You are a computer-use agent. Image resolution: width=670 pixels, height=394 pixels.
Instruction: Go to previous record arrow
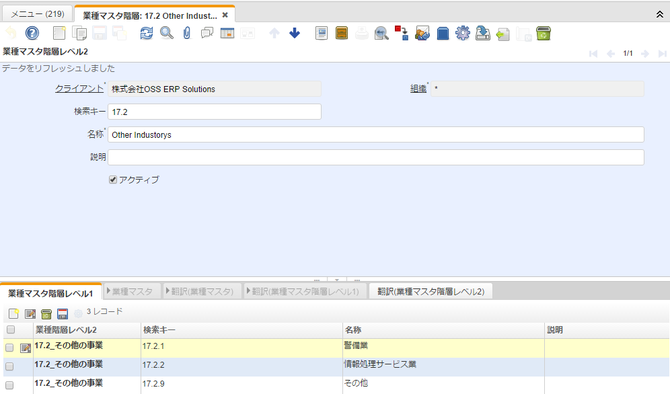click(x=611, y=53)
